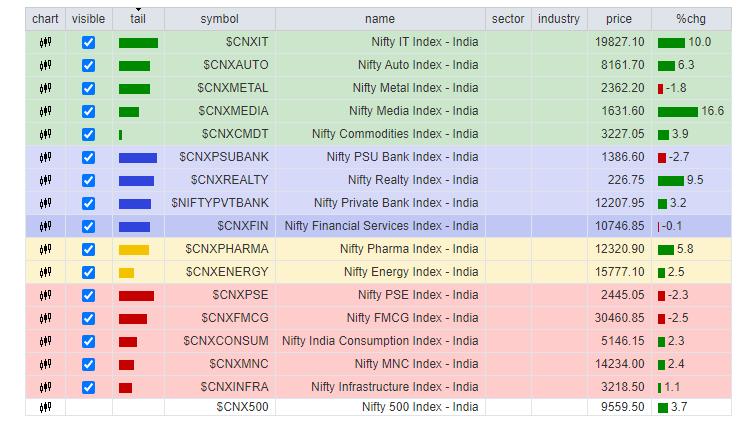Open chart icon for $CNXPSUBANK row

tap(45, 158)
